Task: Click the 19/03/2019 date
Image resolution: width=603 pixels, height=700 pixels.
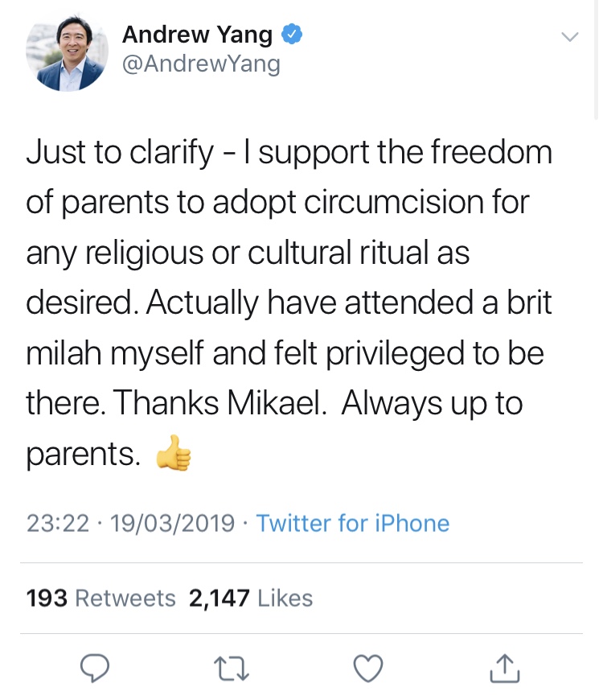Action: (174, 524)
